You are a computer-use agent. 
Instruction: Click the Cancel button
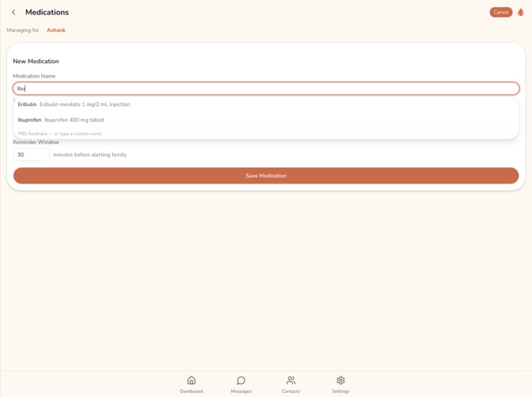point(501,12)
